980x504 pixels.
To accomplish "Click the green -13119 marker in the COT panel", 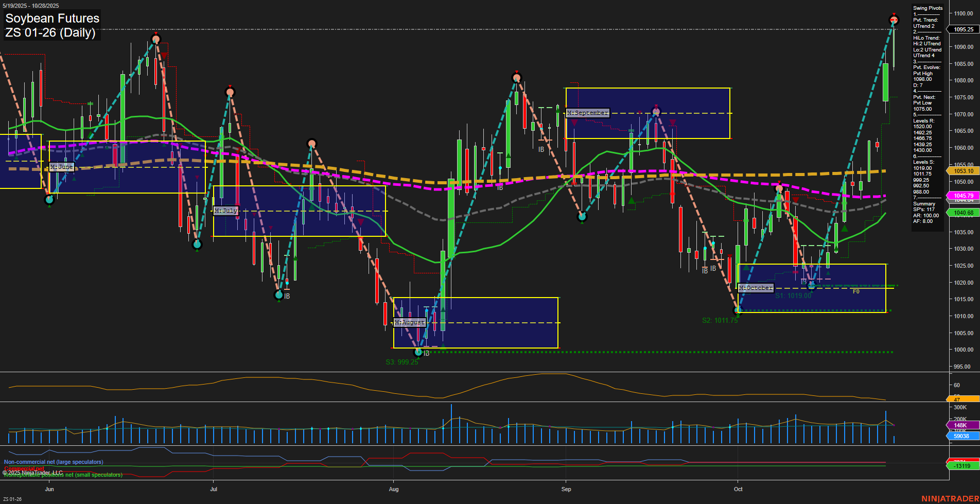I will (x=962, y=466).
